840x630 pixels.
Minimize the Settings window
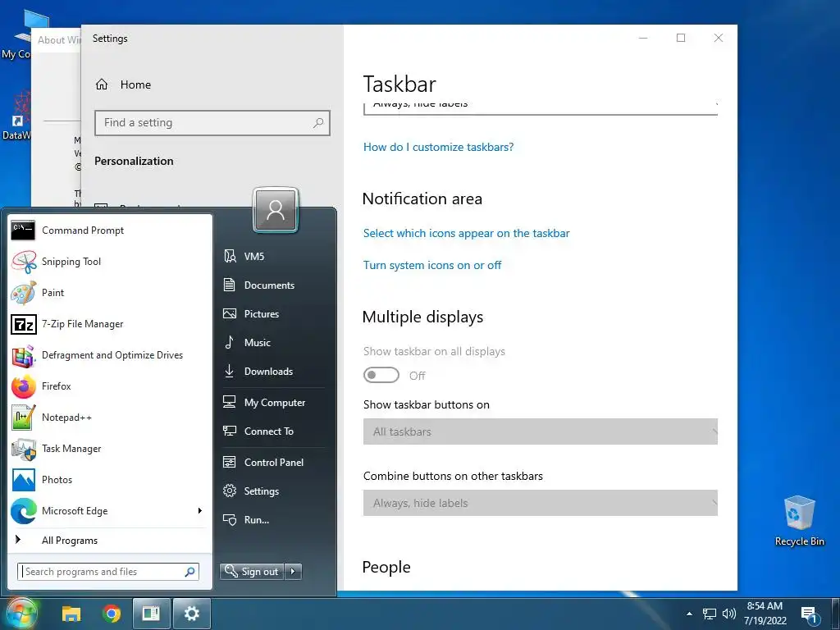pos(643,38)
